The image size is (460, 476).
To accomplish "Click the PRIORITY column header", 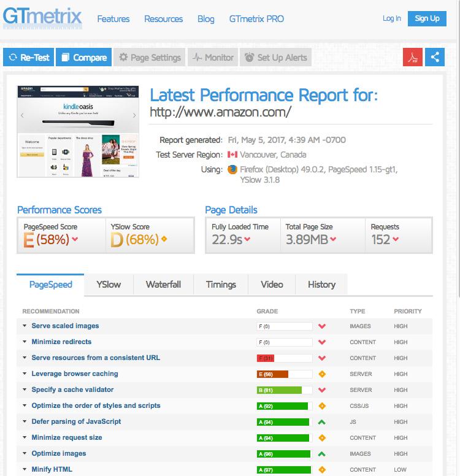I will click(408, 311).
